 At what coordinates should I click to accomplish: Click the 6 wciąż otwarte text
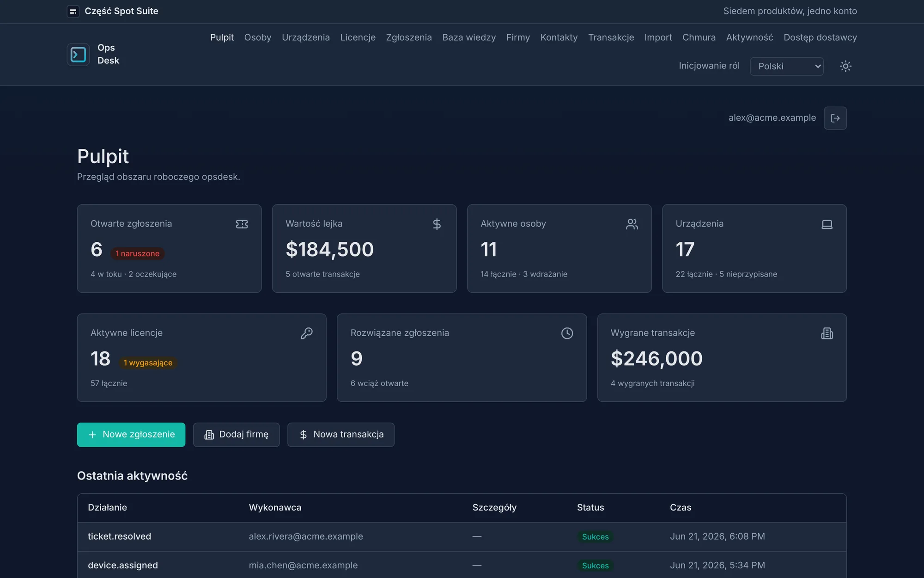click(x=379, y=383)
